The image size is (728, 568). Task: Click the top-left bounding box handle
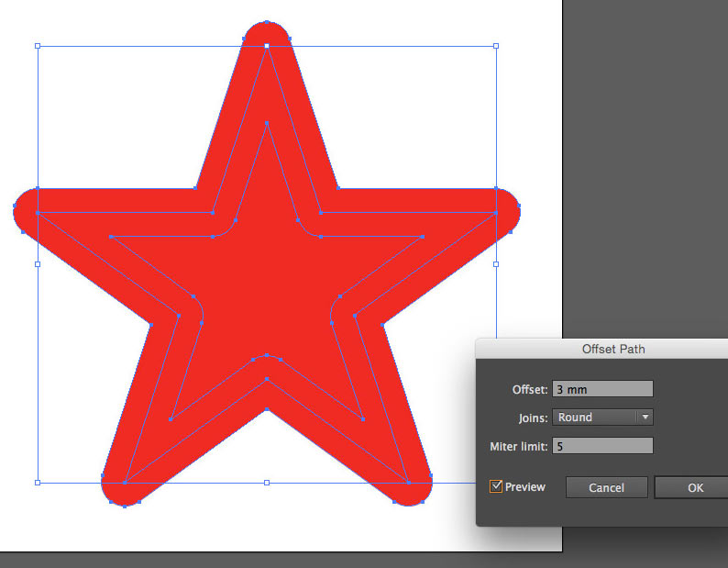click(x=38, y=45)
